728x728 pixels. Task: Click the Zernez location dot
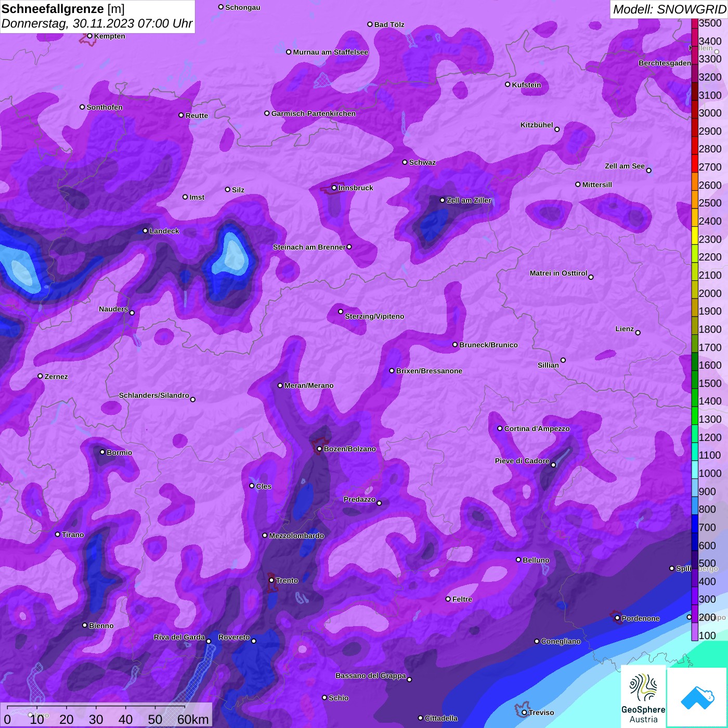[40, 376]
